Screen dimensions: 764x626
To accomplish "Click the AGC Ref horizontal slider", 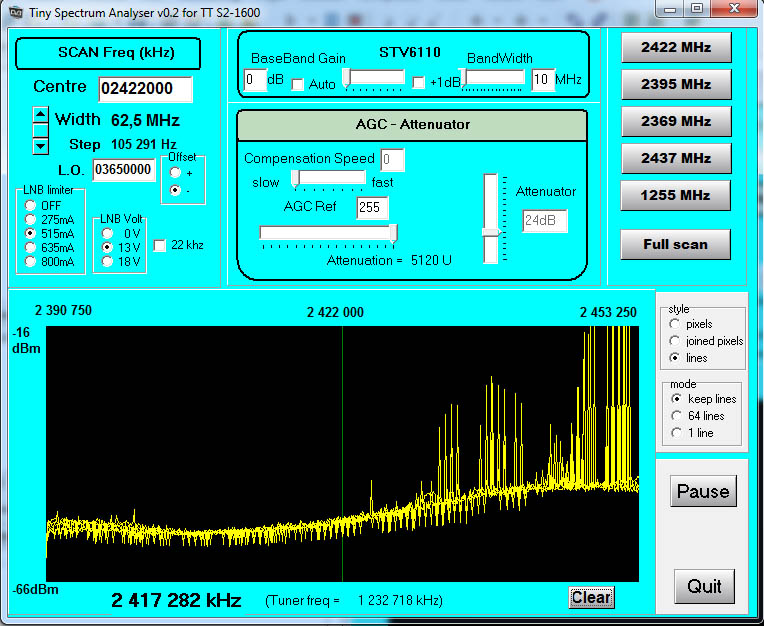I will [x=328, y=234].
